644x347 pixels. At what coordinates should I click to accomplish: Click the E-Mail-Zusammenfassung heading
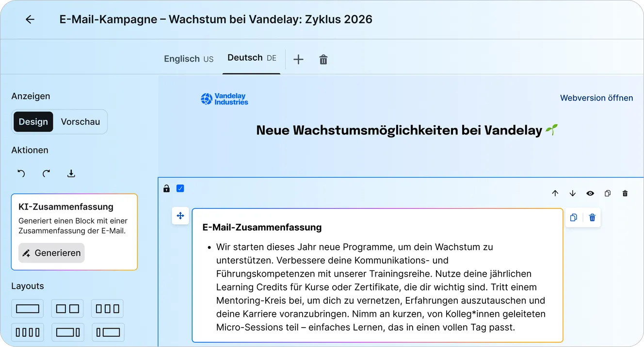262,227
